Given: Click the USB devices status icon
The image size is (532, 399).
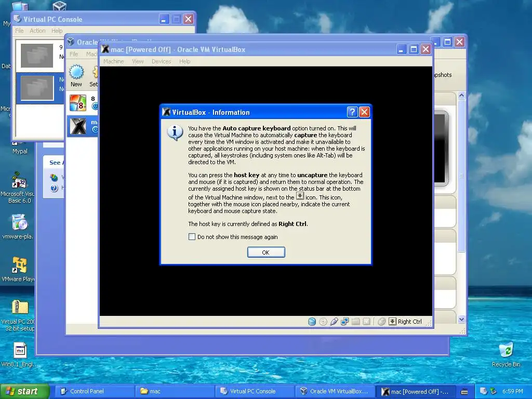Looking at the screenshot, I should click(x=334, y=321).
